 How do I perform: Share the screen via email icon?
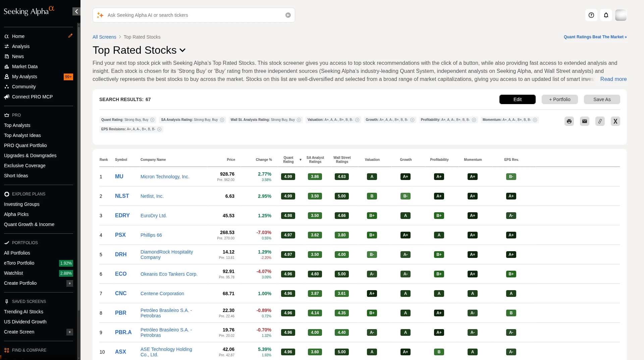[585, 121]
